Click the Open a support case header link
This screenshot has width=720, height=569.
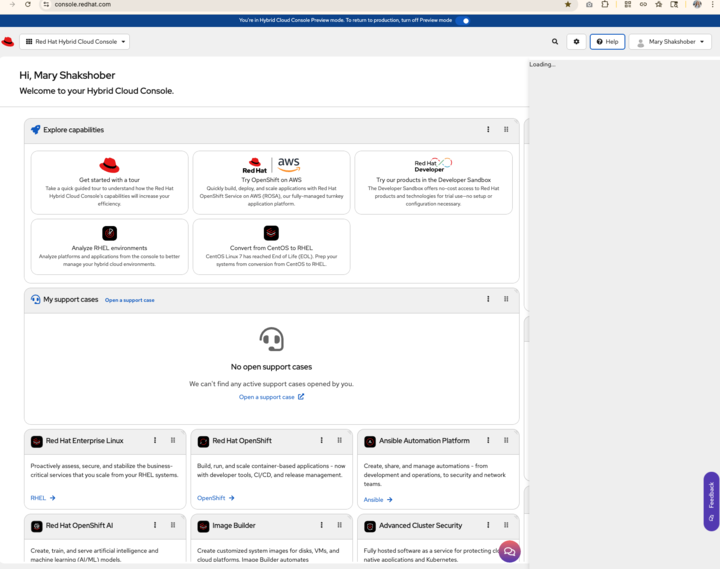tap(129, 300)
